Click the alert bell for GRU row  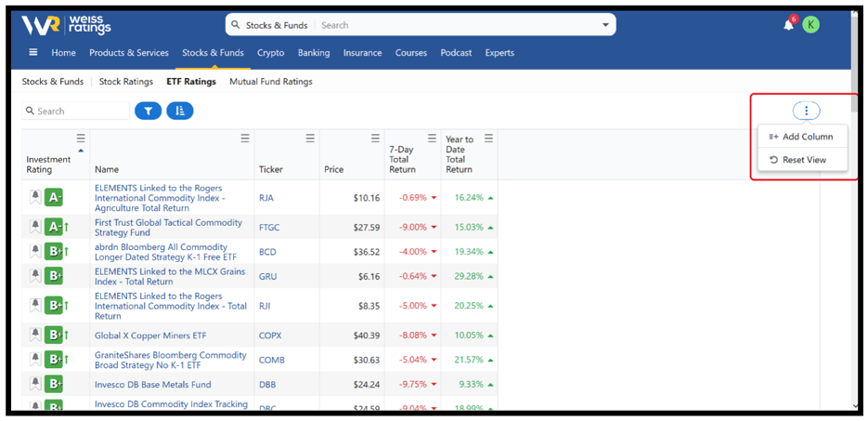(35, 276)
